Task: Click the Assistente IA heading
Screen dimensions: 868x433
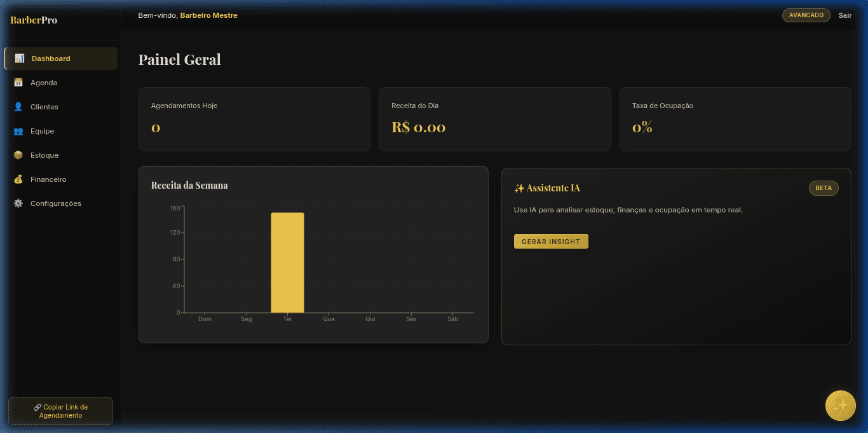Action: coord(547,188)
